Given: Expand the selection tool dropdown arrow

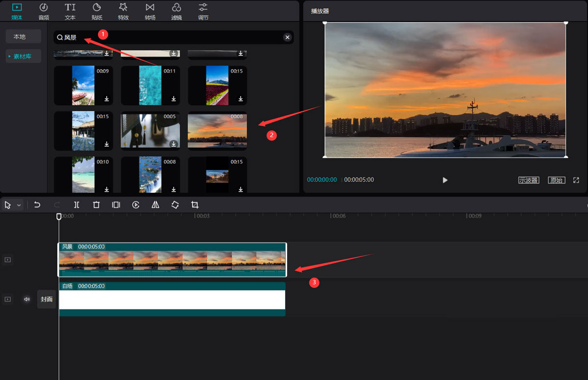Looking at the screenshot, I should pyautogui.click(x=19, y=205).
